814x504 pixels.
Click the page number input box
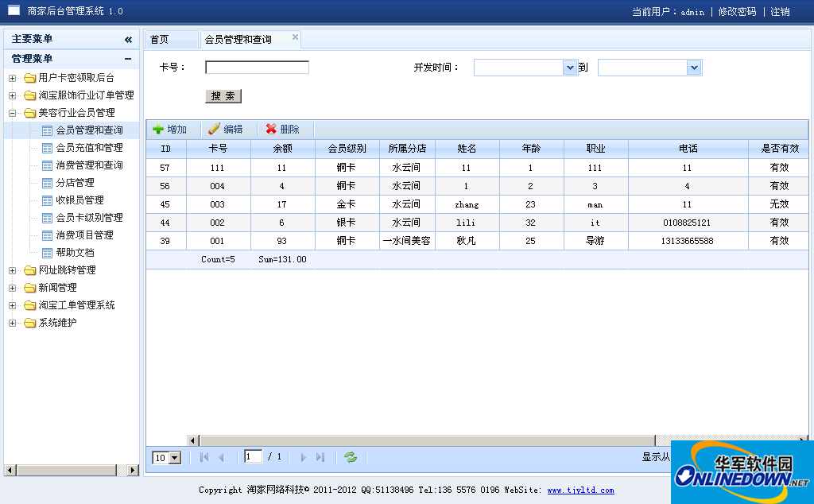(253, 457)
